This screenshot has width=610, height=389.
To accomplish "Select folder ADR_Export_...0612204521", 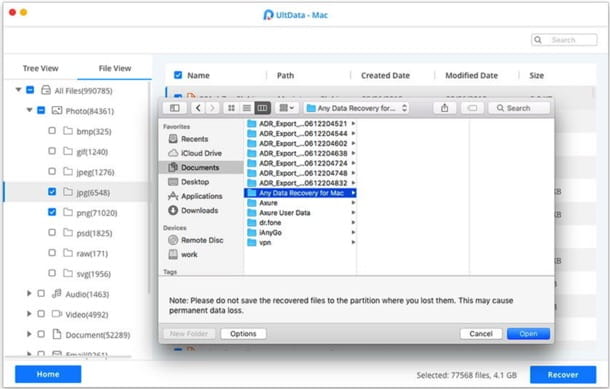I will click(x=300, y=124).
